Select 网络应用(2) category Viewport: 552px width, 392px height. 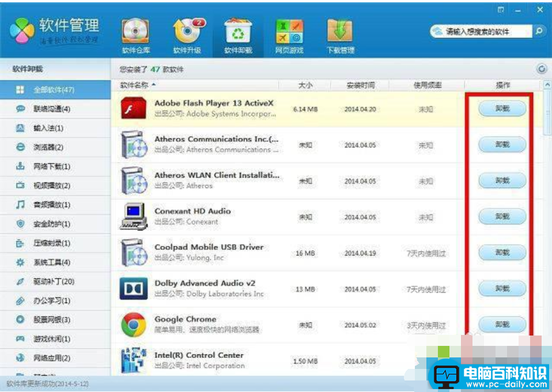click(55, 358)
